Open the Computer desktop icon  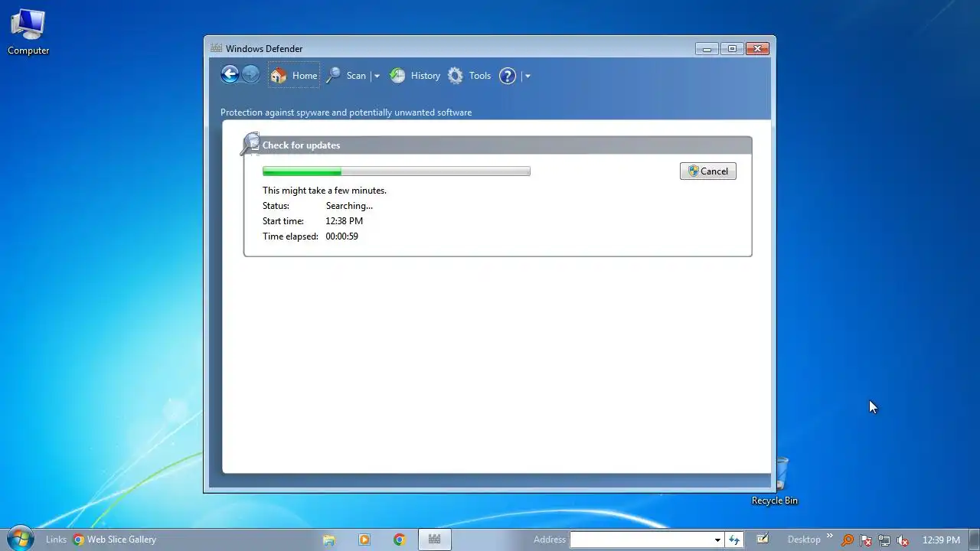tap(28, 32)
